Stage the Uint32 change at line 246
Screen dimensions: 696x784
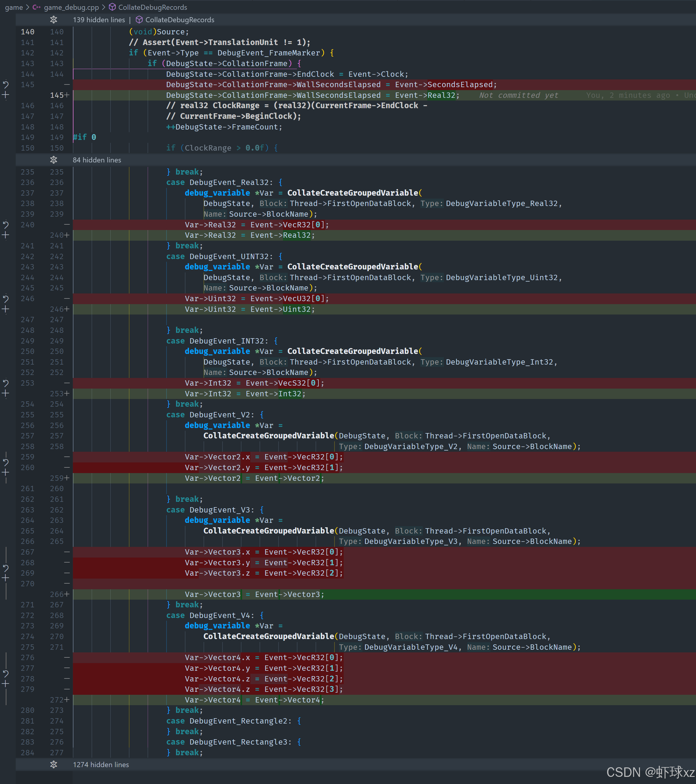[x=6, y=309]
